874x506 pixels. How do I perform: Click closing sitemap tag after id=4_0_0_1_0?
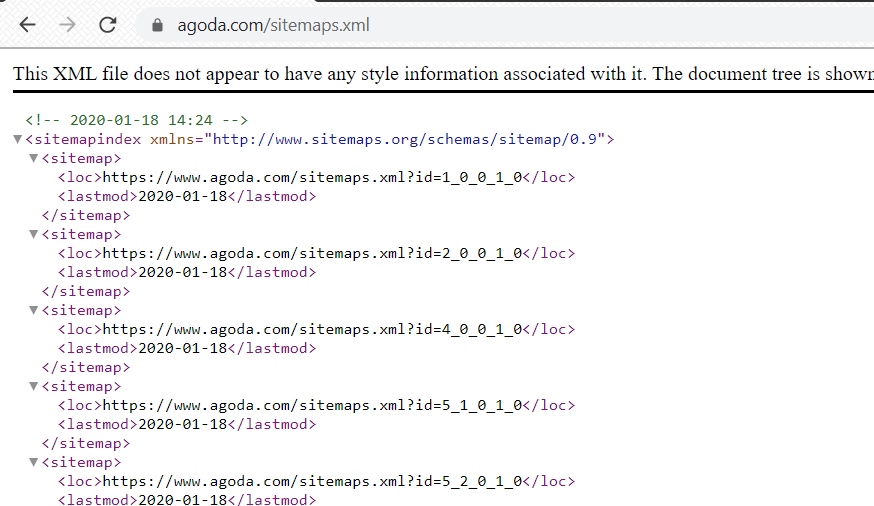(x=86, y=368)
